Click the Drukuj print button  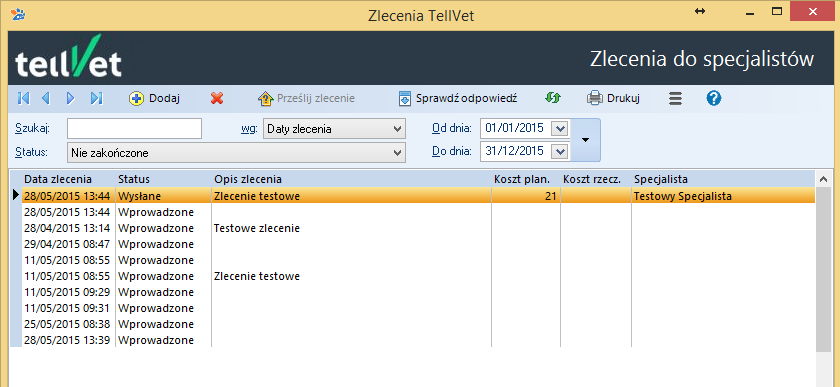click(x=613, y=99)
